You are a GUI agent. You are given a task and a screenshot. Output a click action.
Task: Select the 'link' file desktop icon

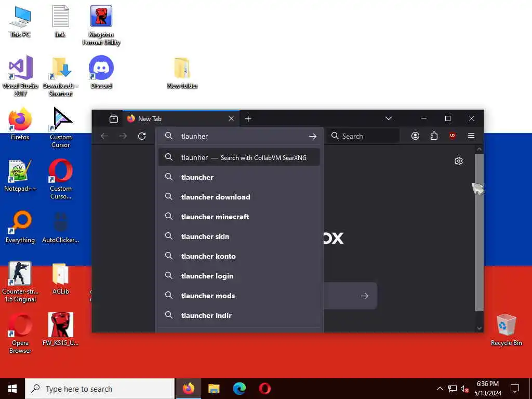click(x=60, y=22)
